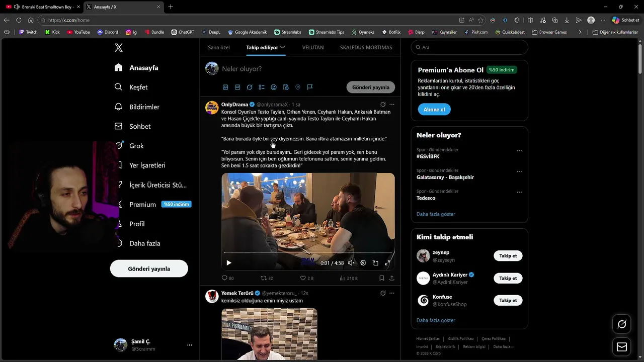
Task: Open the Gizlilik Politikası link
Action: [461, 339]
